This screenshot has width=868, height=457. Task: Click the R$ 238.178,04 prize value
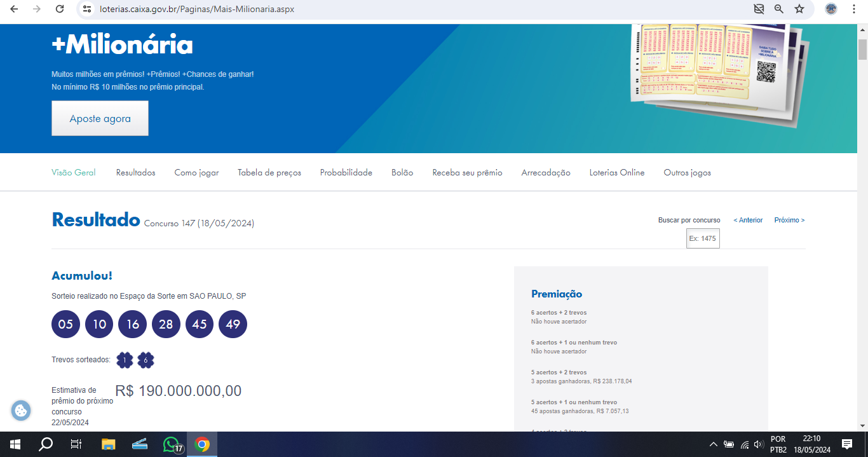(613, 381)
